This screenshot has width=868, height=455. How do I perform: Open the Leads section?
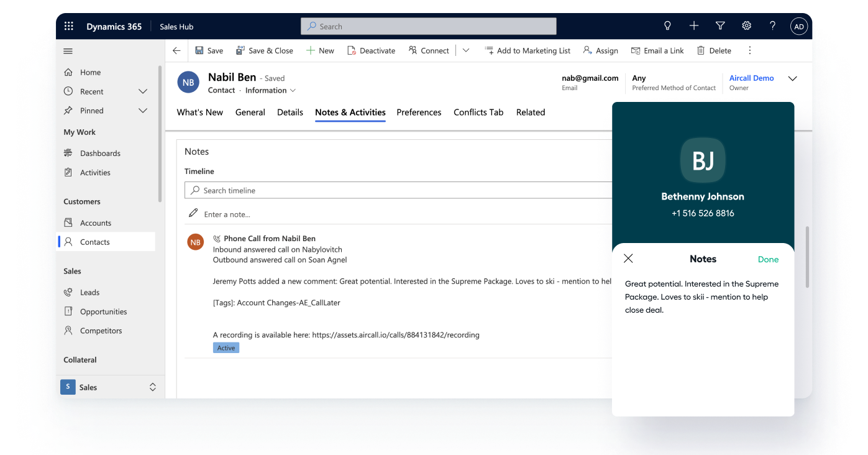click(x=88, y=292)
